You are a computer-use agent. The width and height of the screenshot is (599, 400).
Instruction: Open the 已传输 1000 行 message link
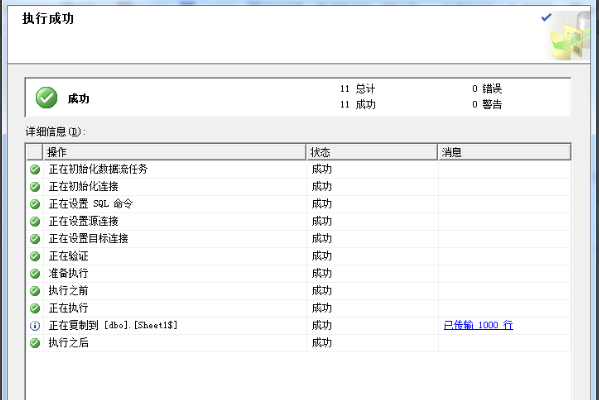tap(478, 325)
